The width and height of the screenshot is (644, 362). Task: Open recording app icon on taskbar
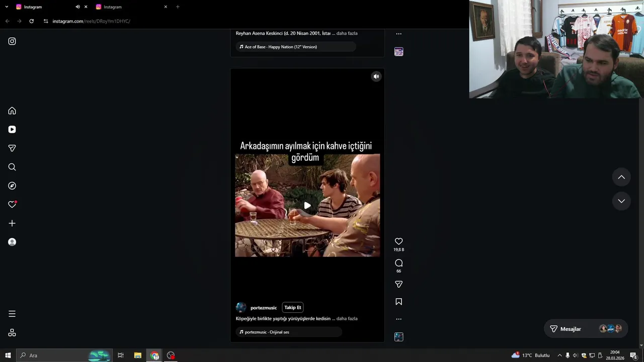point(171,355)
